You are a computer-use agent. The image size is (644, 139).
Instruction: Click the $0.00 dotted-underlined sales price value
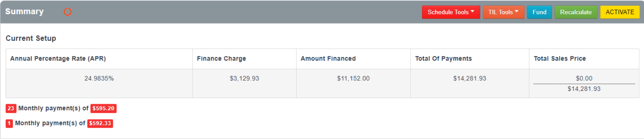tap(584, 78)
